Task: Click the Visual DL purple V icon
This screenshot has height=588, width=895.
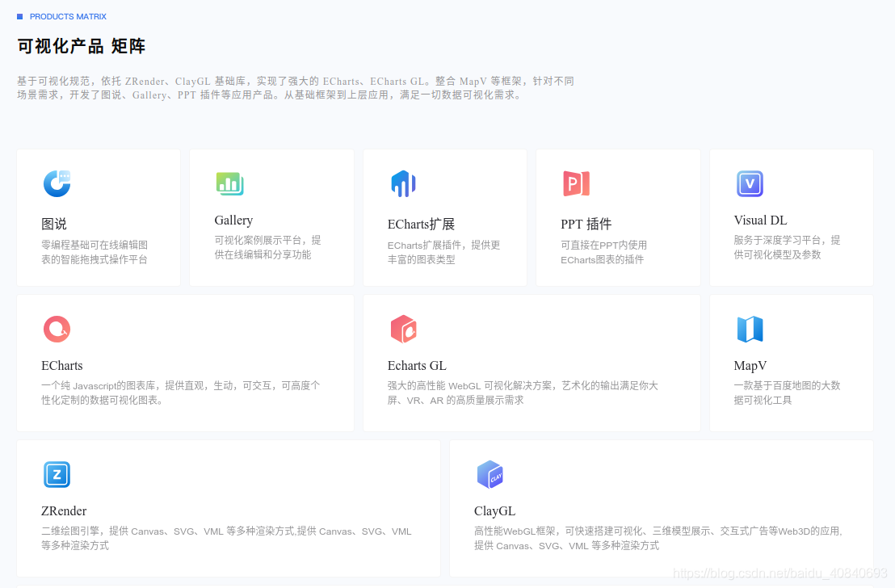Action: click(x=750, y=184)
